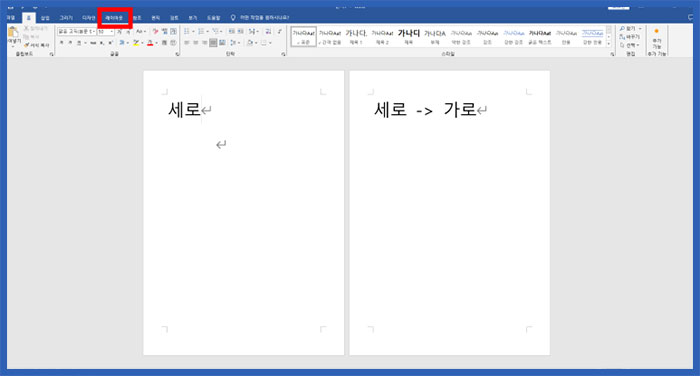
Task: Toggle Strikethrough formatting
Action: pyautogui.click(x=93, y=43)
